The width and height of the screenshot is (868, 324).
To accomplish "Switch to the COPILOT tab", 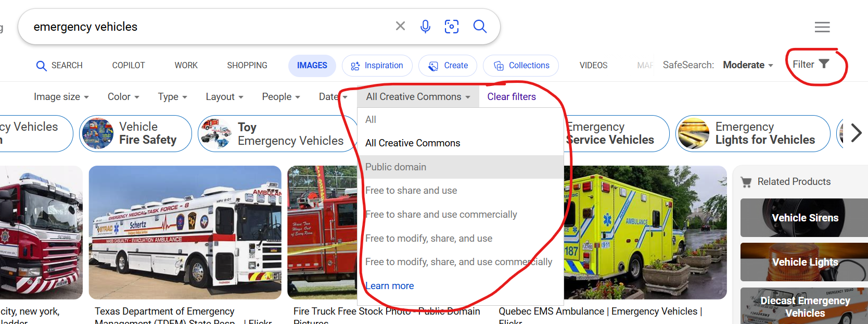I will (x=129, y=66).
